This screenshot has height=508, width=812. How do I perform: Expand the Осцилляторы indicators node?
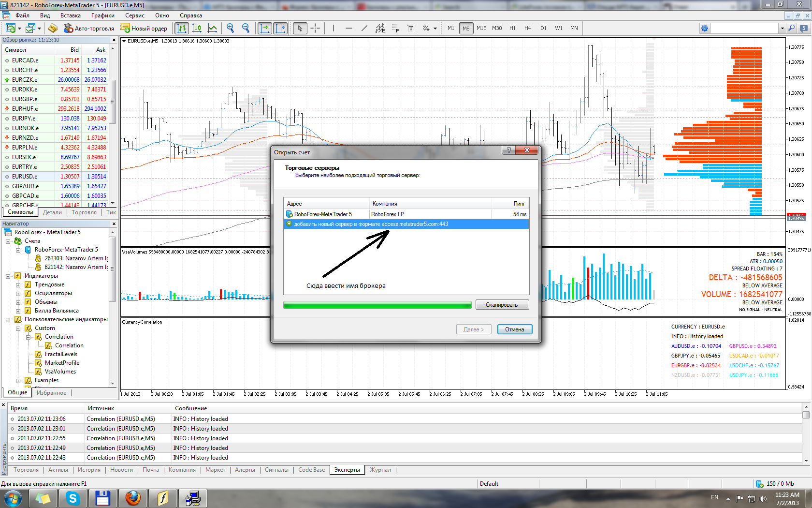(18, 293)
